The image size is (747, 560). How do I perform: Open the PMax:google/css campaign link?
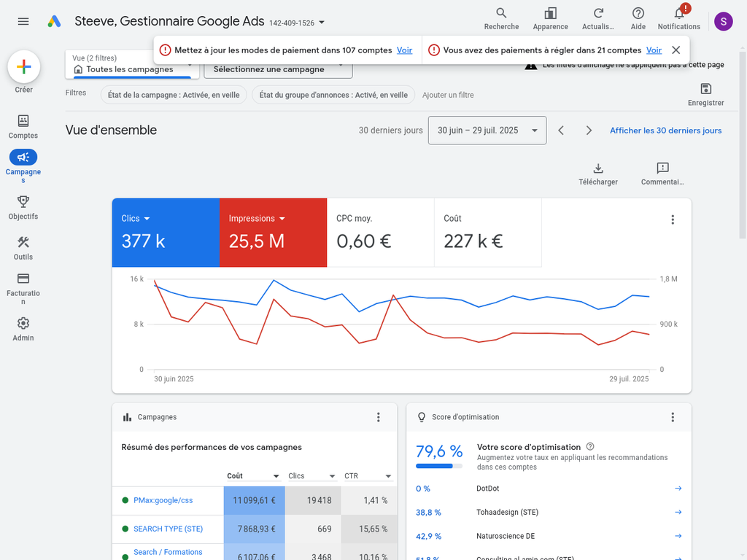click(163, 500)
